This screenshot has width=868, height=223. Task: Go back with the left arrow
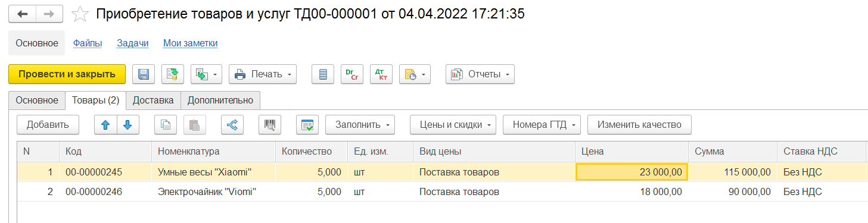pyautogui.click(x=23, y=14)
